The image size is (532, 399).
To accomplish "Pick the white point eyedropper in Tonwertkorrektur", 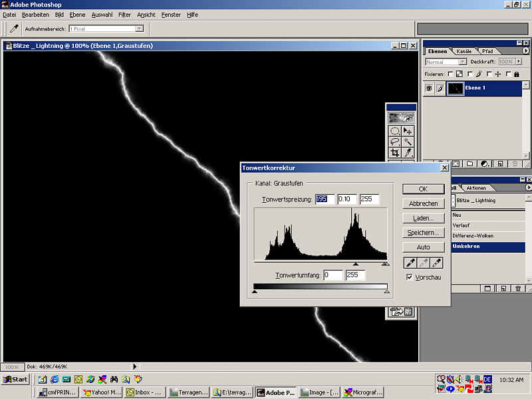I will pyautogui.click(x=437, y=263).
